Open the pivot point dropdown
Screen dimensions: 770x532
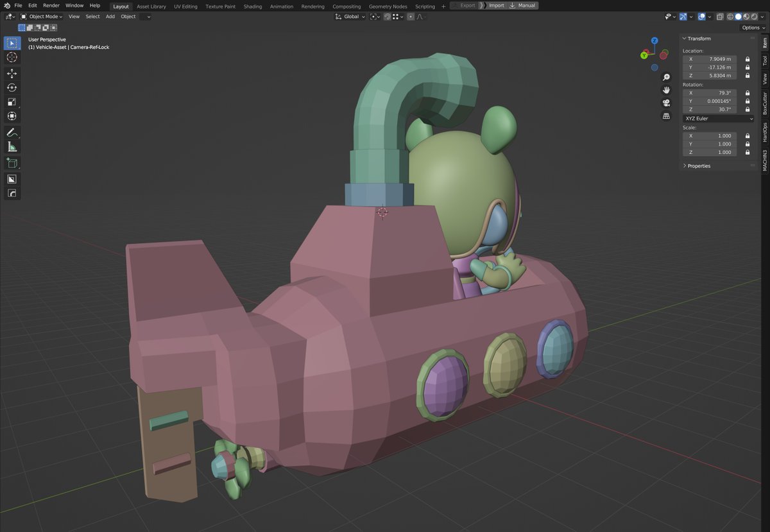pos(375,17)
